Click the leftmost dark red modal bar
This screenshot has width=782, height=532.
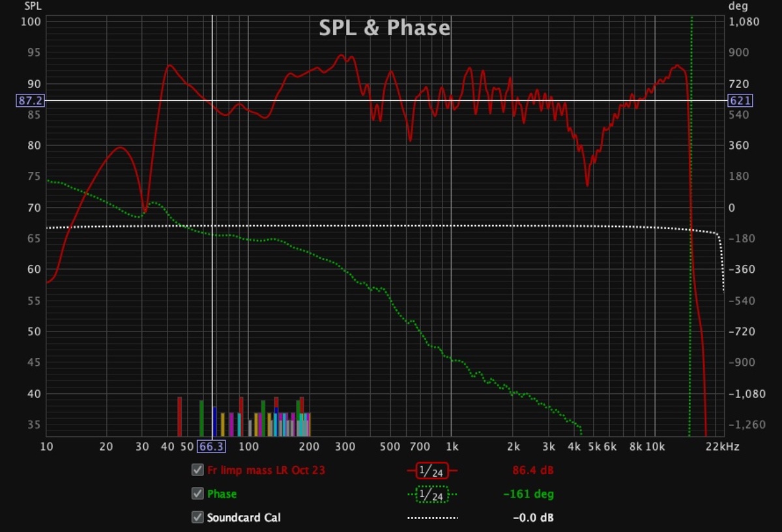point(180,416)
